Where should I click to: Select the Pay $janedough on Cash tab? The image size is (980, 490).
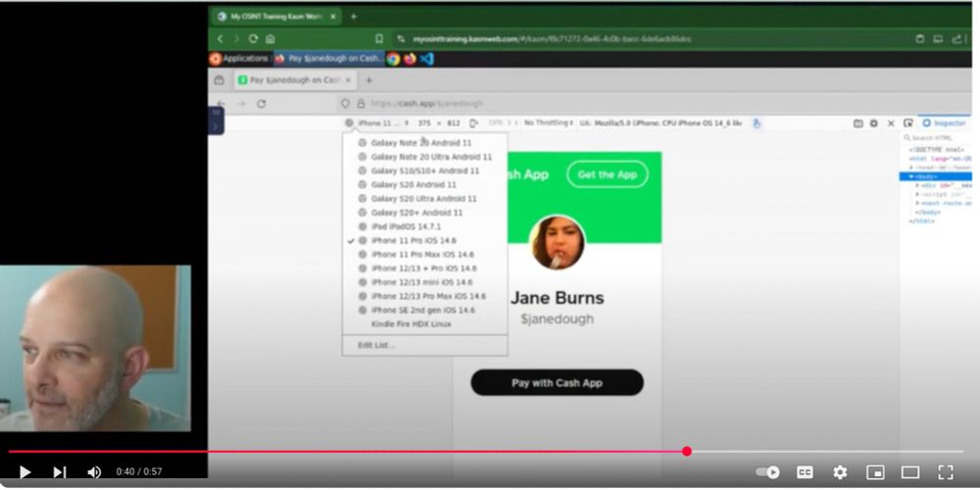click(294, 80)
